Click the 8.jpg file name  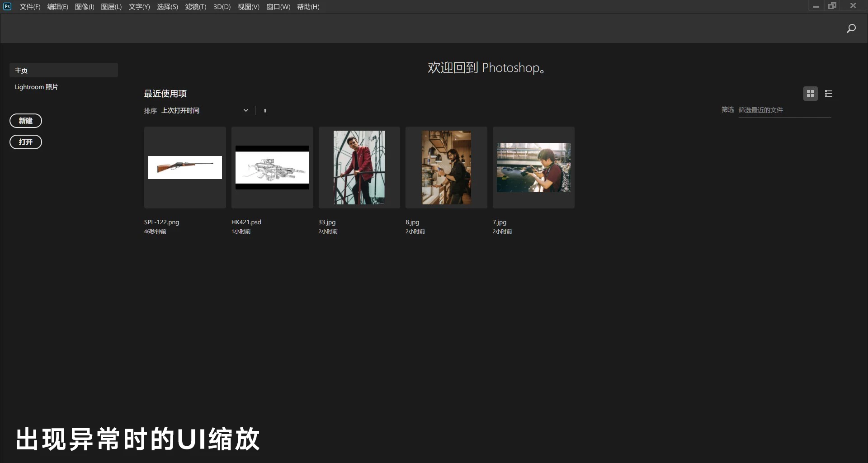pos(412,222)
